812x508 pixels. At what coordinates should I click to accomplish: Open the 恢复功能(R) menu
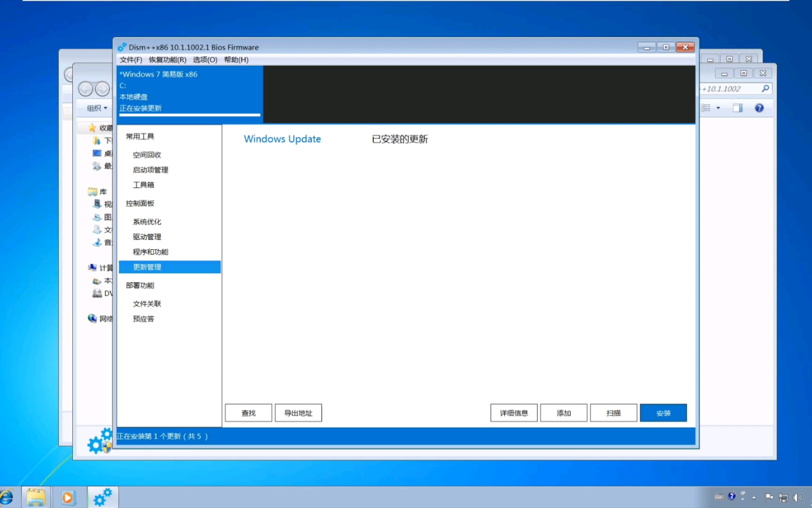(167, 60)
